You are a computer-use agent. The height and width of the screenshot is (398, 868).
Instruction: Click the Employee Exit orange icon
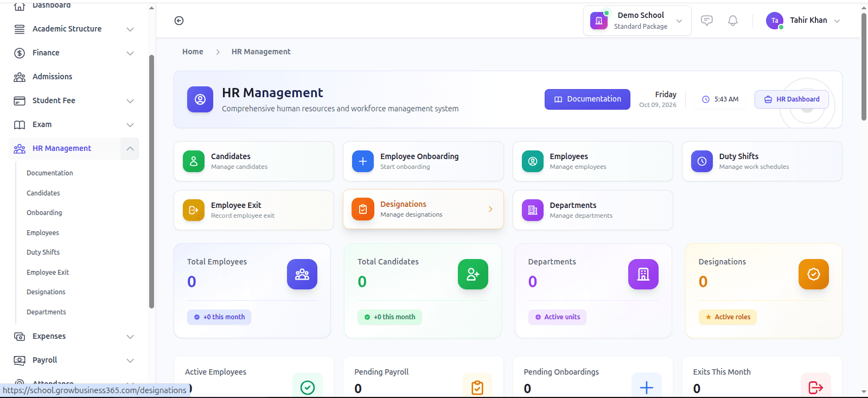pyautogui.click(x=194, y=210)
